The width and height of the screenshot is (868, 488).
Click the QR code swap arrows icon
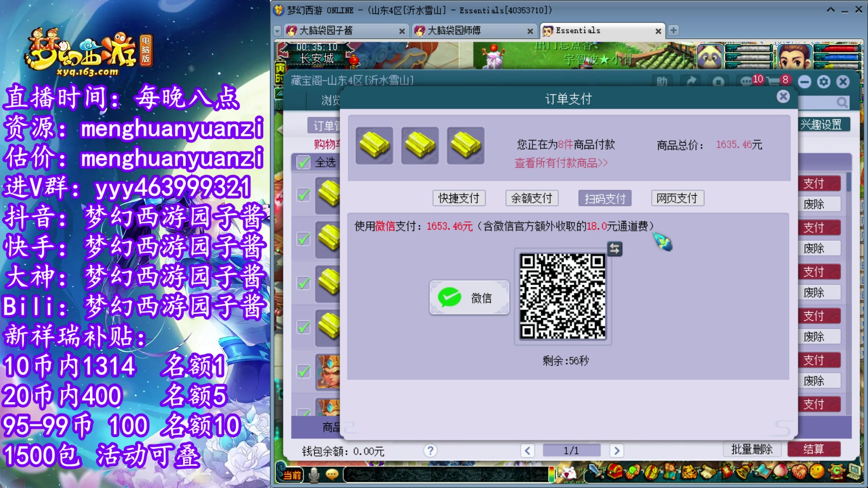[615, 249]
